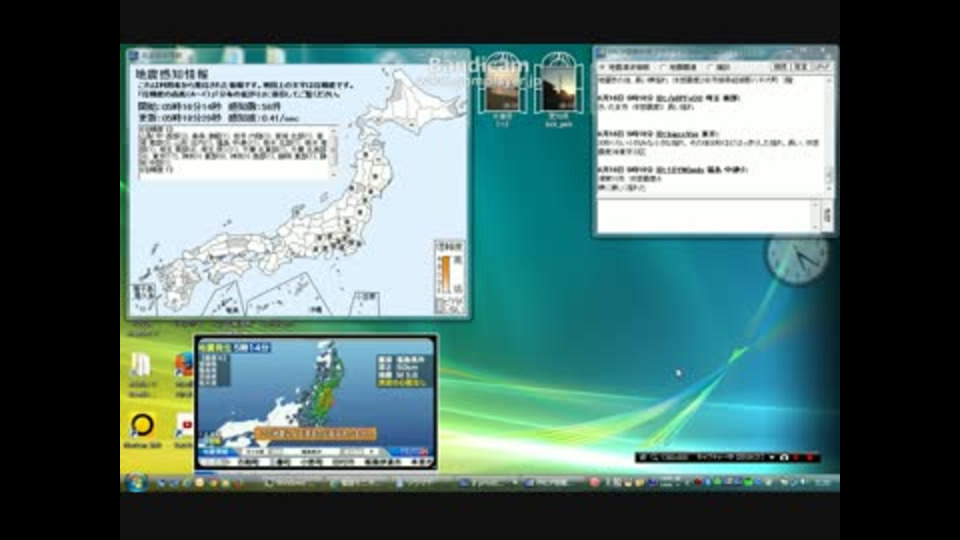Click the first of three chat toolbar buttons
Image resolution: width=960 pixels, height=540 pixels.
tap(780, 67)
